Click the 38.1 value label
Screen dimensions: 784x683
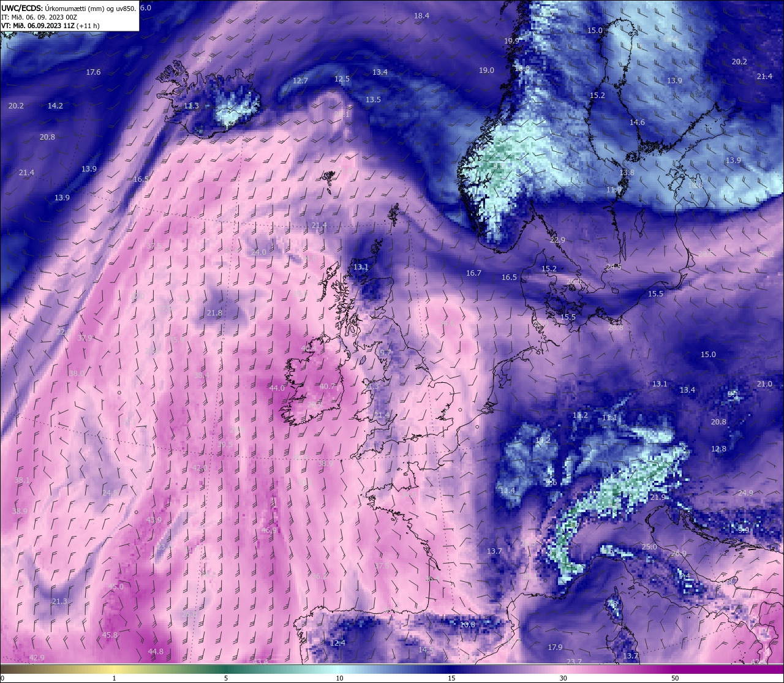click(x=22, y=480)
